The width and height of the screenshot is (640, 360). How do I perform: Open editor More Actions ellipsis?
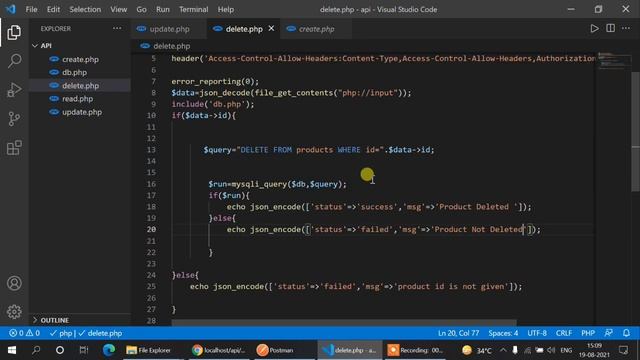pos(626,29)
